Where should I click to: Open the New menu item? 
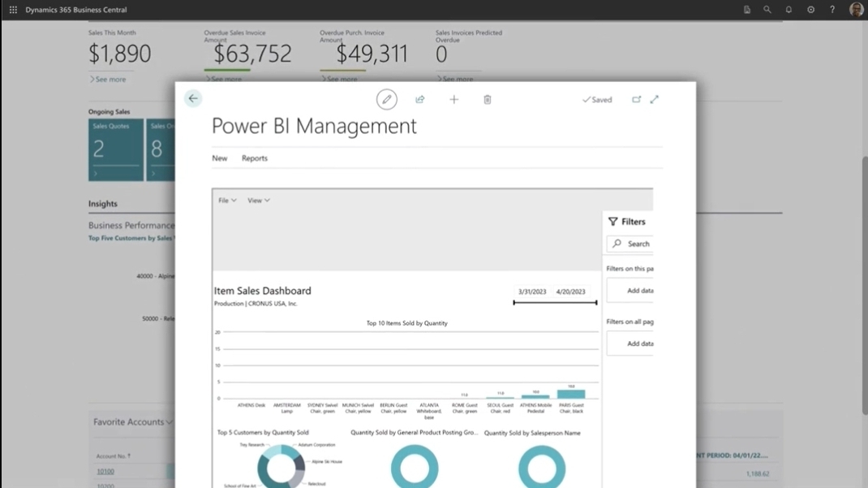[220, 158]
